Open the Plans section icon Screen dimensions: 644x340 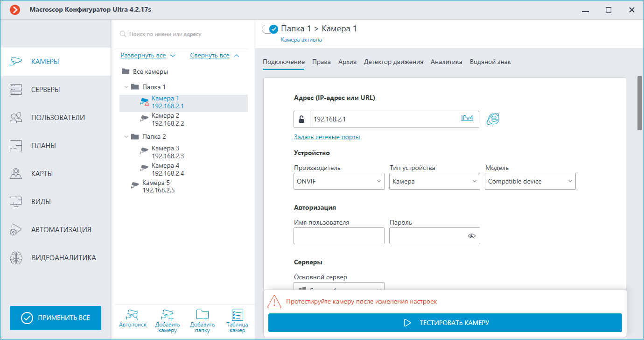[x=16, y=145]
